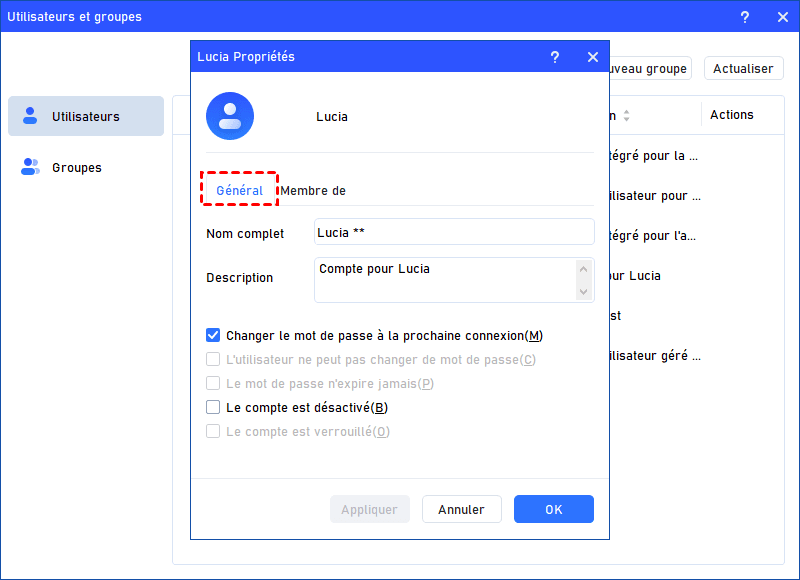
Task: Select the Général tab
Action: point(240,190)
